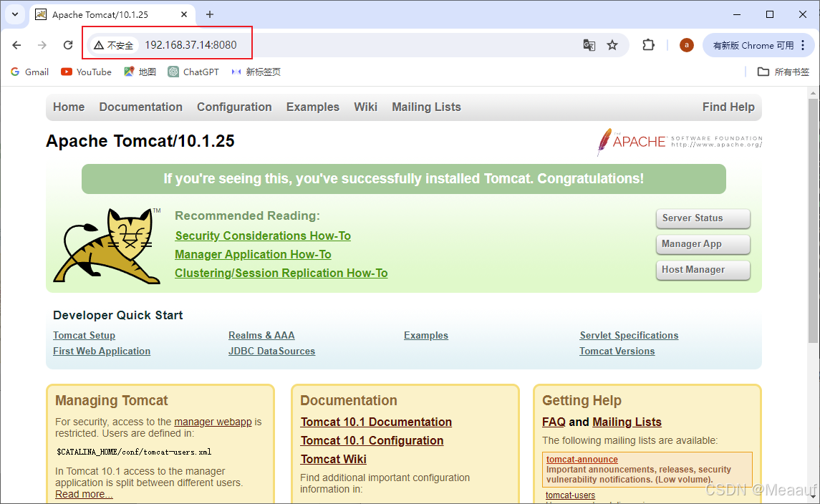The image size is (820, 504).
Task: Open the Servlet Specifications link
Action: (629, 336)
